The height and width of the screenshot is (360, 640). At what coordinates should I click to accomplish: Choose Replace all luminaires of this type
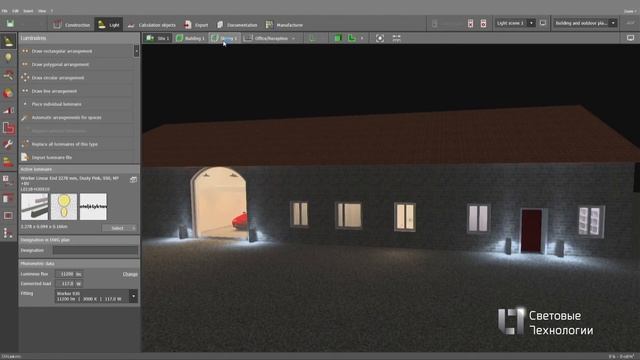(x=77, y=144)
